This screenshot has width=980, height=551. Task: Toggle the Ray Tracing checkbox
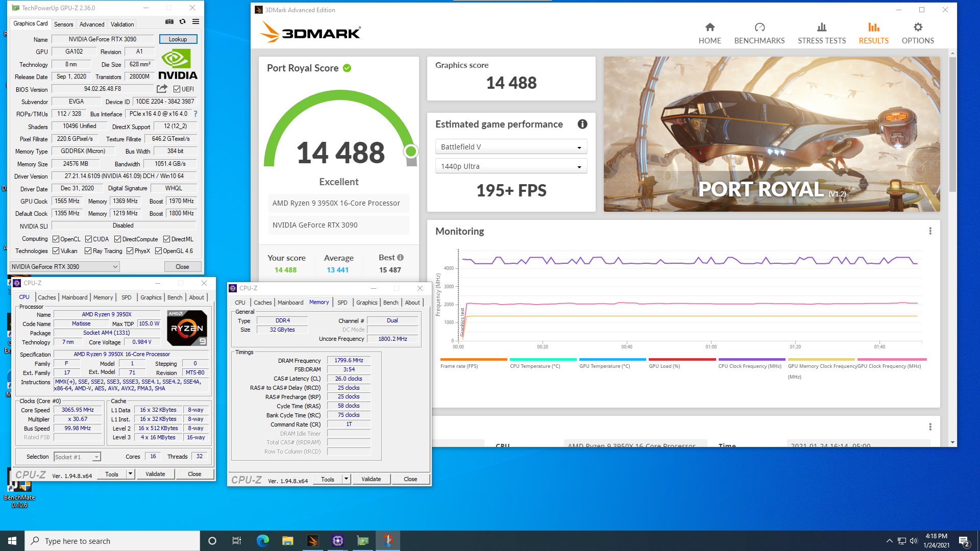pos(88,251)
